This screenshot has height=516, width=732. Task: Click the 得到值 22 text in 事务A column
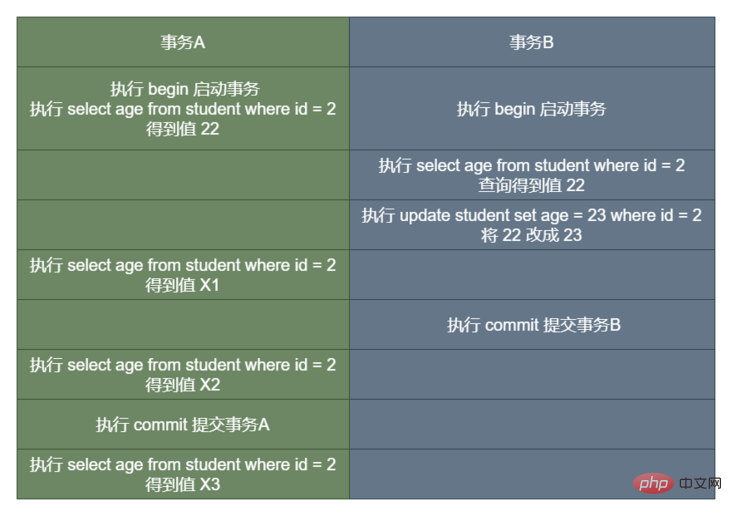tap(183, 129)
